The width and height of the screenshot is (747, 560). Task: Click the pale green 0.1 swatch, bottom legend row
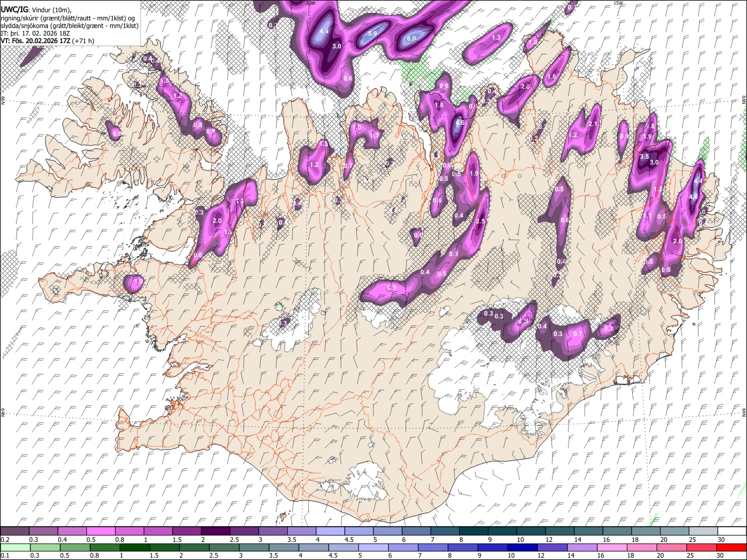click(x=15, y=547)
